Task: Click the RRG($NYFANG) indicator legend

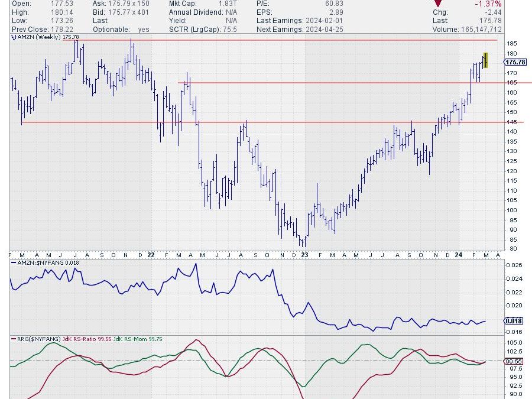Action: point(36,339)
